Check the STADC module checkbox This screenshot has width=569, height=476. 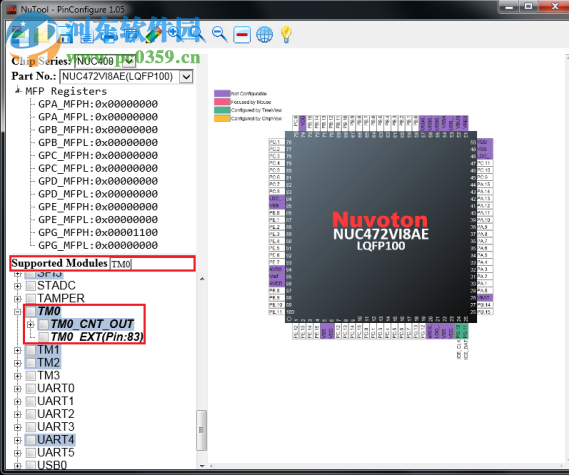pyautogui.click(x=31, y=286)
